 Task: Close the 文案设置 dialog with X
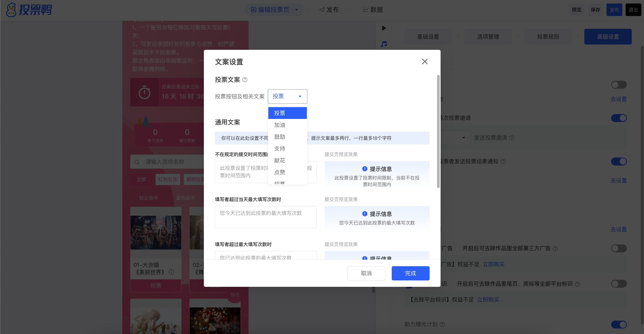(425, 62)
